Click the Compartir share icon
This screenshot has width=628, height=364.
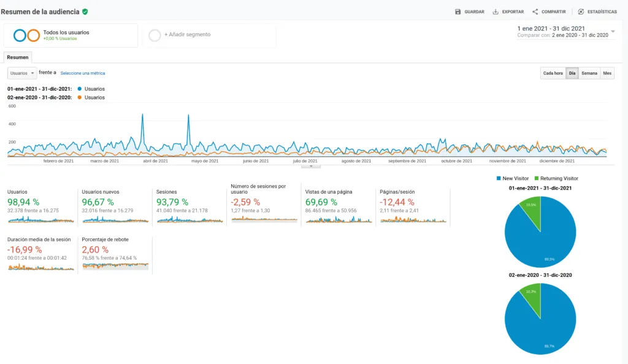point(535,12)
